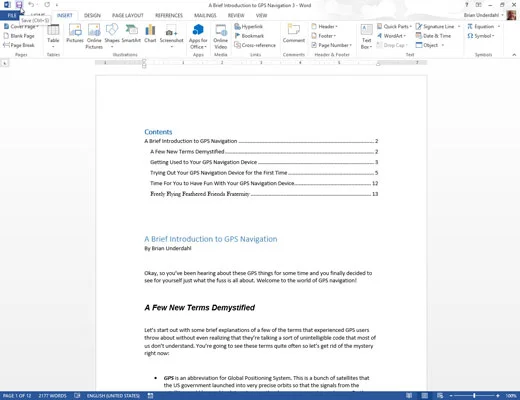Click the English (United States) language indicator

pyautogui.click(x=113, y=396)
